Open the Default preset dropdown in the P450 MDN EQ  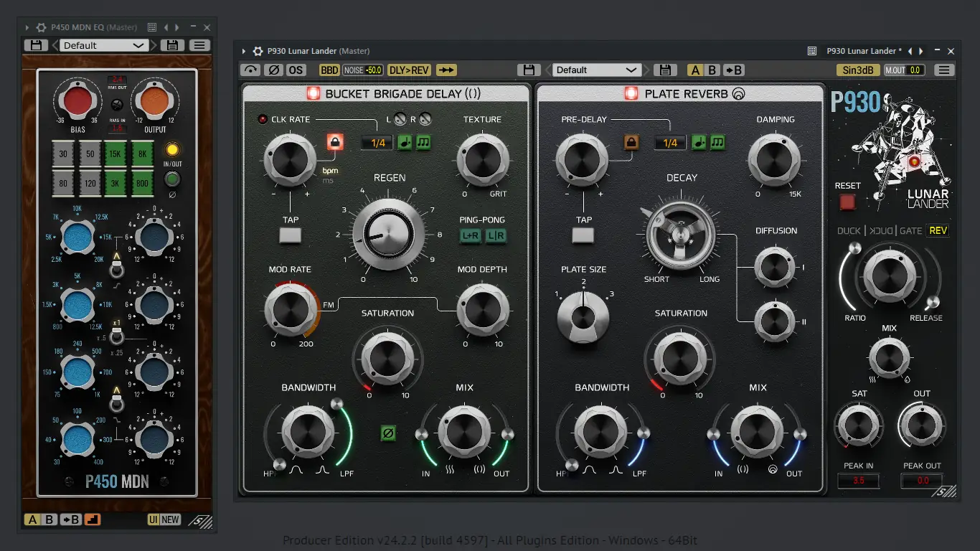[103, 45]
